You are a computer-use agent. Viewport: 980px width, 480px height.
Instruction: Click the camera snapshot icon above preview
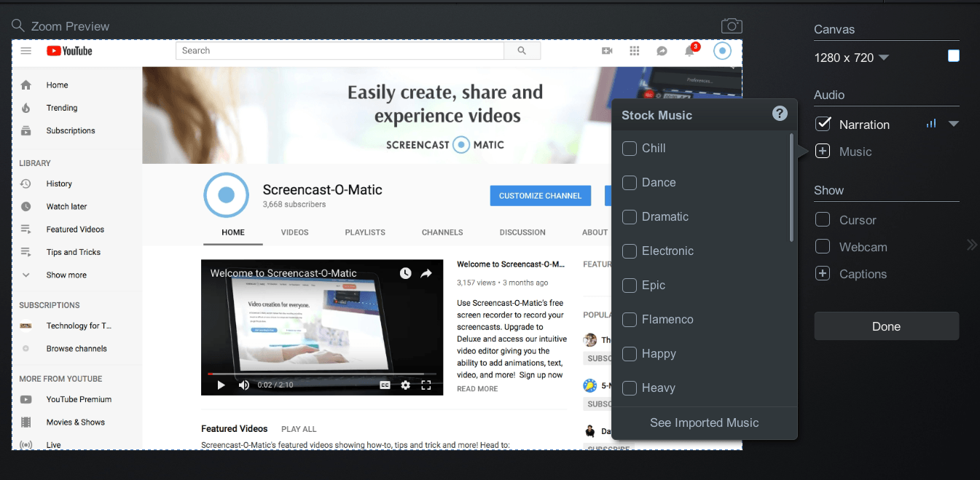(732, 26)
